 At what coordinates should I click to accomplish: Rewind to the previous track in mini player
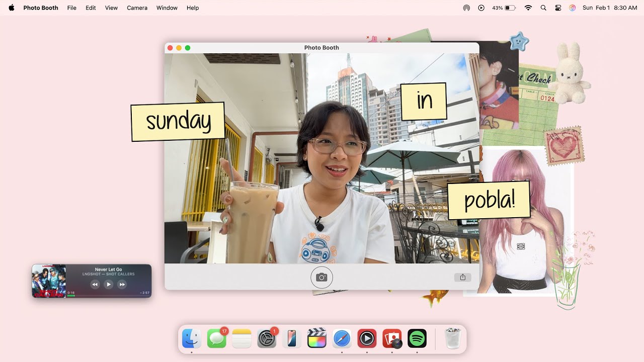95,284
